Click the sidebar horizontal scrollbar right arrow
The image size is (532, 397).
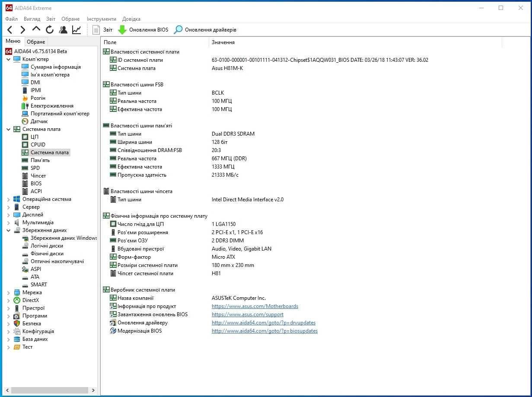coord(93,390)
